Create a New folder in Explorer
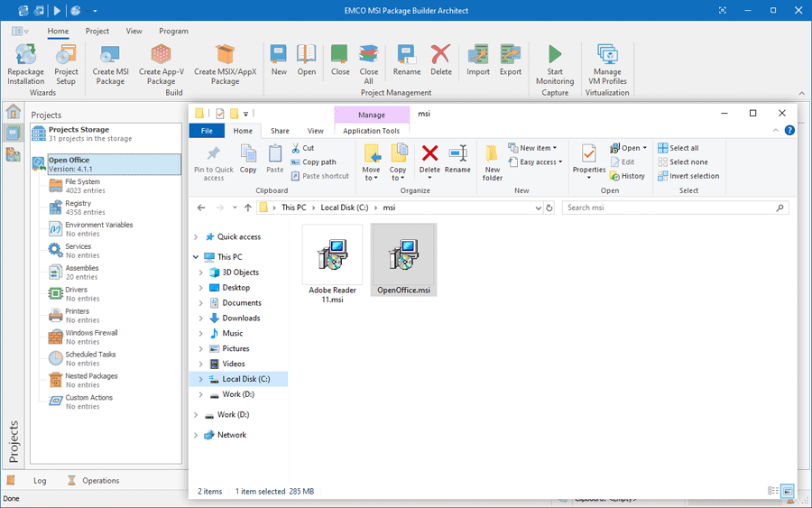812x508 pixels. (x=492, y=162)
